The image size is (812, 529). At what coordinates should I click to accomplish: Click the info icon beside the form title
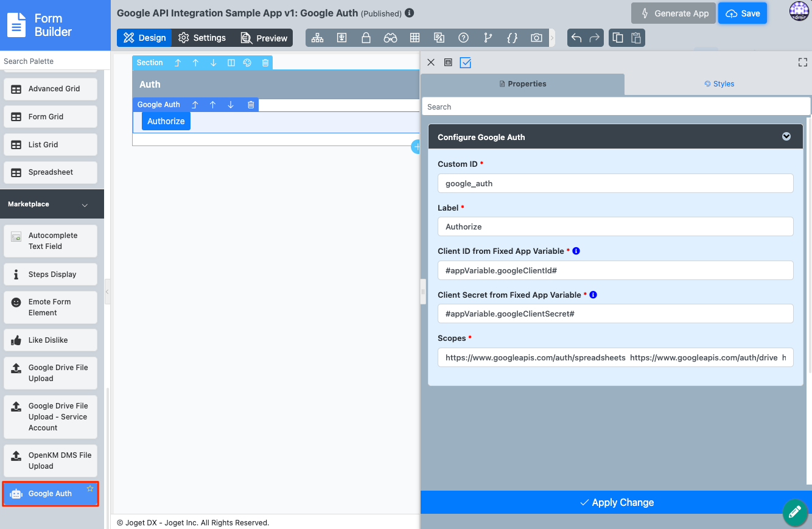point(410,13)
